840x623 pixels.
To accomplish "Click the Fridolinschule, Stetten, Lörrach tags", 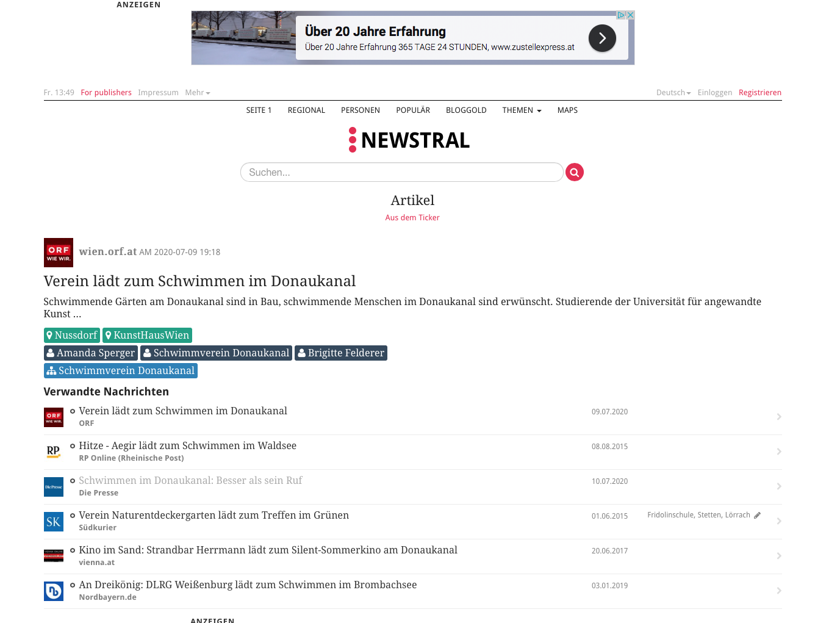I will coord(698,515).
